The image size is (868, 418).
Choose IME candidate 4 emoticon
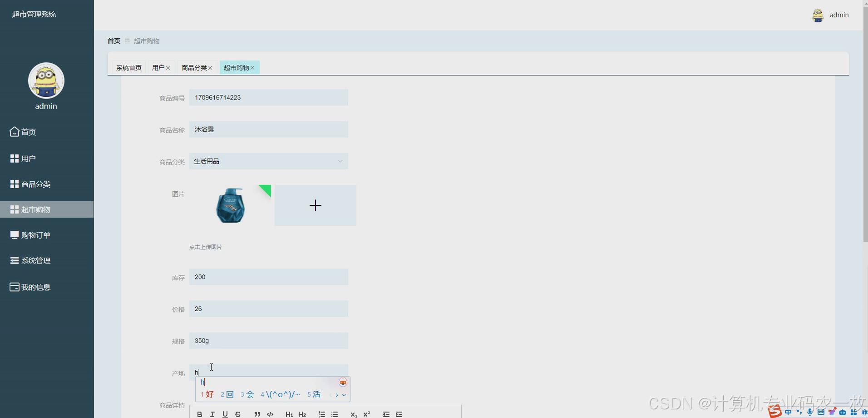[x=280, y=394]
